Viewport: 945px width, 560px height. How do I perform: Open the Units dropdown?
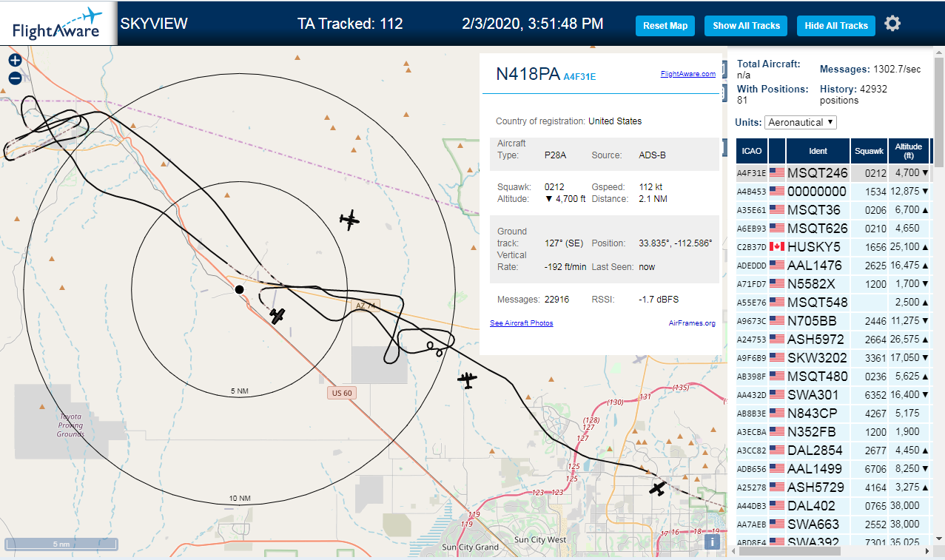coord(801,122)
